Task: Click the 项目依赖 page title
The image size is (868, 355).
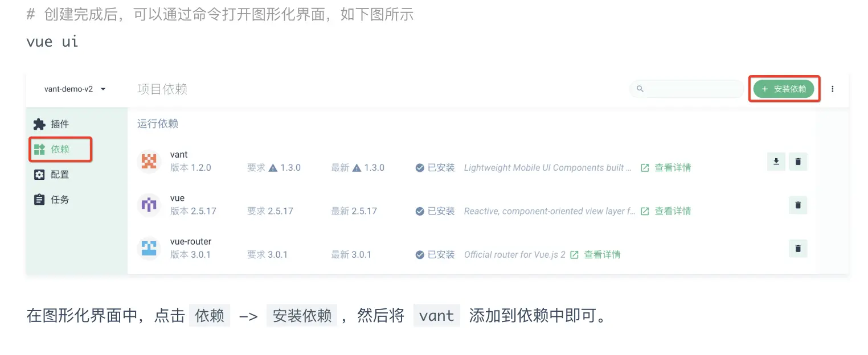Action: 162,89
